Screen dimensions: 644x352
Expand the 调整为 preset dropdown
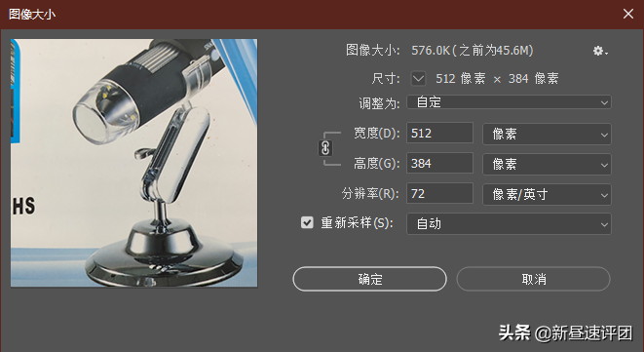(x=509, y=102)
